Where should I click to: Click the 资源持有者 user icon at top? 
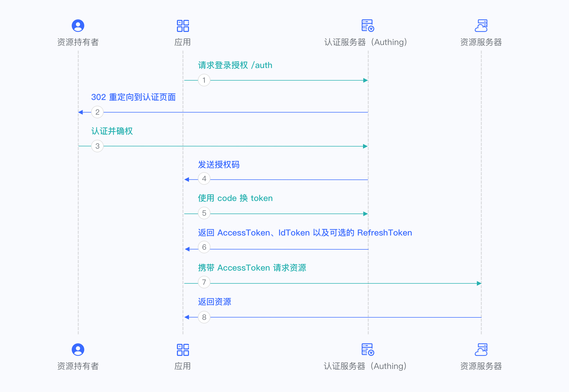pos(78,25)
